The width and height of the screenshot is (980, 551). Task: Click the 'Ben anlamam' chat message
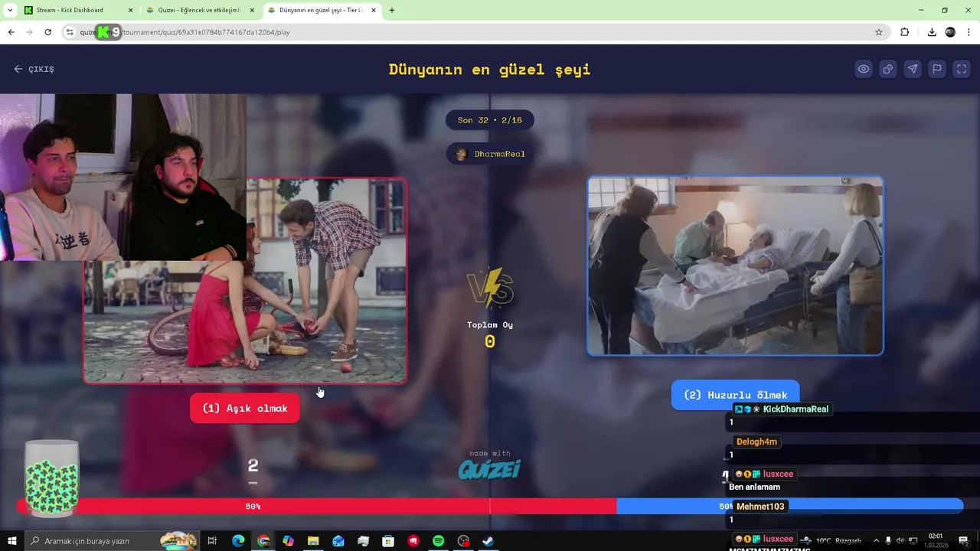[x=754, y=487]
